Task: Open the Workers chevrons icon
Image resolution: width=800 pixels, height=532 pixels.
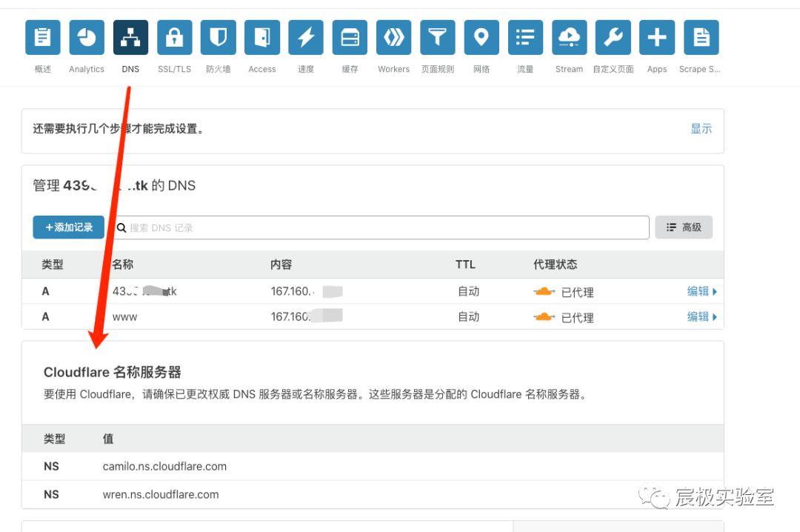Action: coord(394,37)
